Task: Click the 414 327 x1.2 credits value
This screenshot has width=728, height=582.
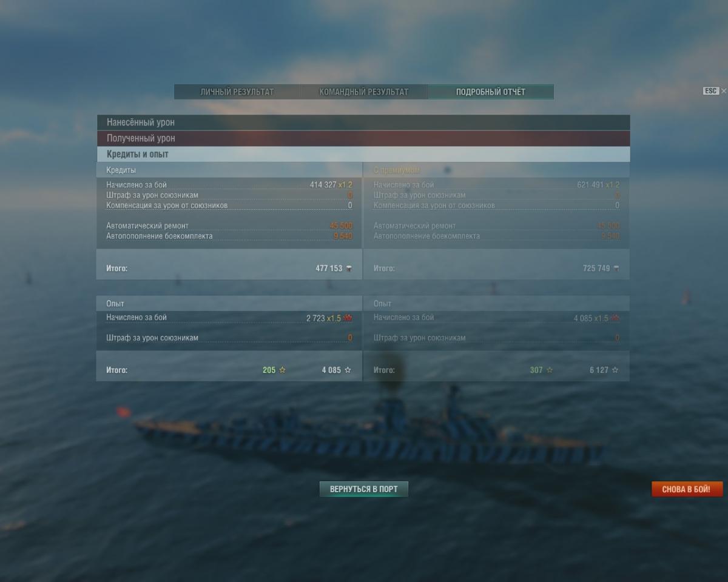Action: click(x=331, y=185)
